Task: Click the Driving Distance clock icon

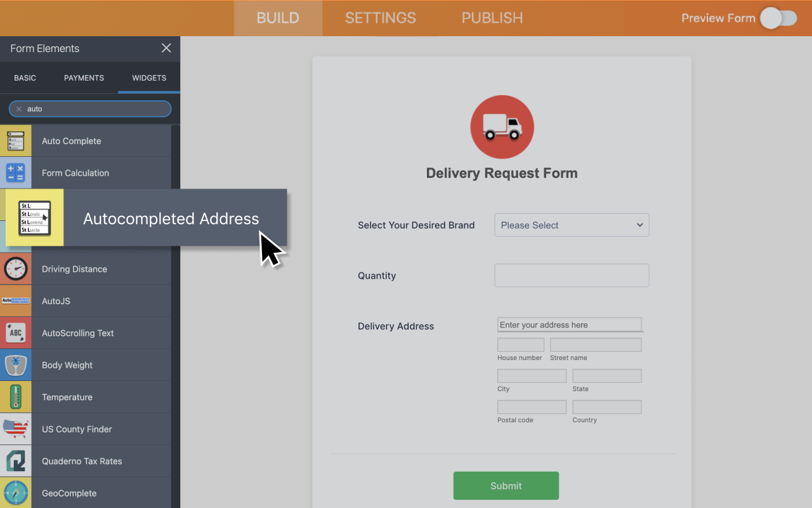Action: click(15, 269)
